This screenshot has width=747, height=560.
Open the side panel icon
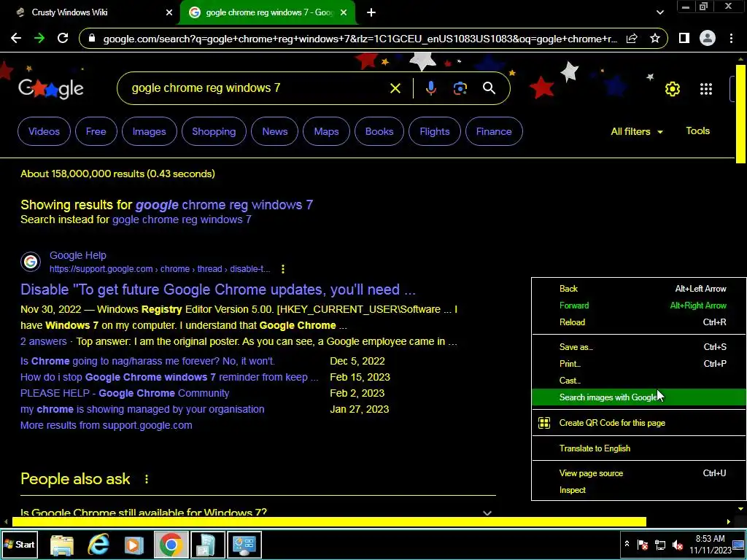pyautogui.click(x=684, y=38)
